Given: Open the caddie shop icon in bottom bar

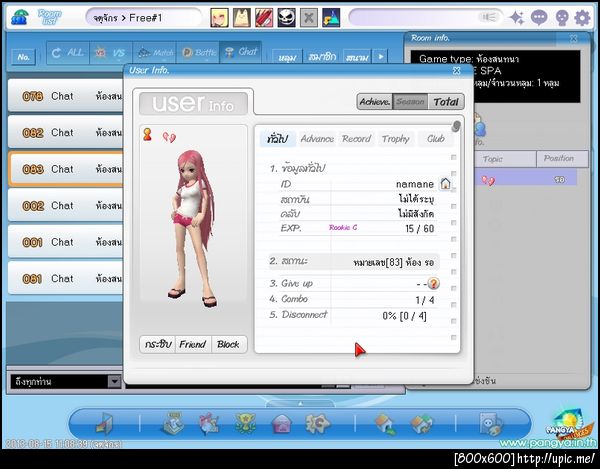Looking at the screenshot, I should [174, 423].
